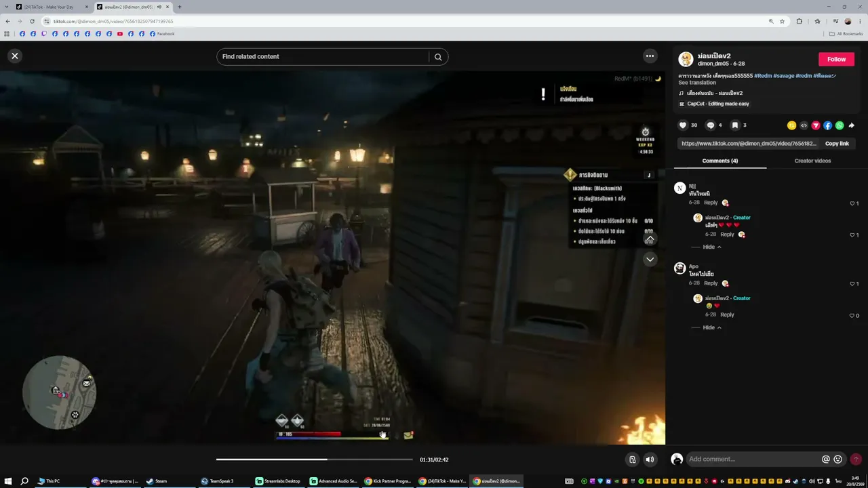The height and width of the screenshot is (488, 868).
Task: Click the Copy link button
Action: (x=837, y=144)
